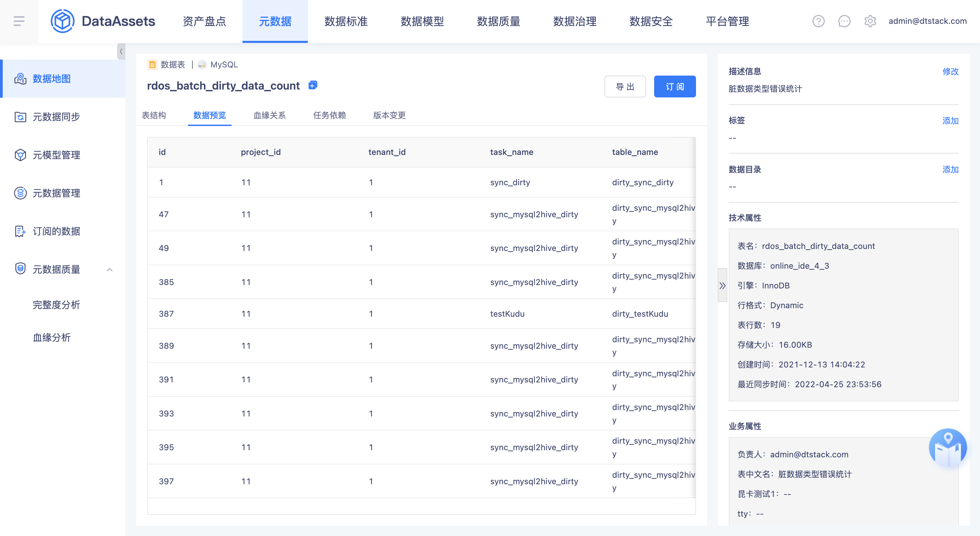Switch to the 数据预览 tab

coord(209,115)
